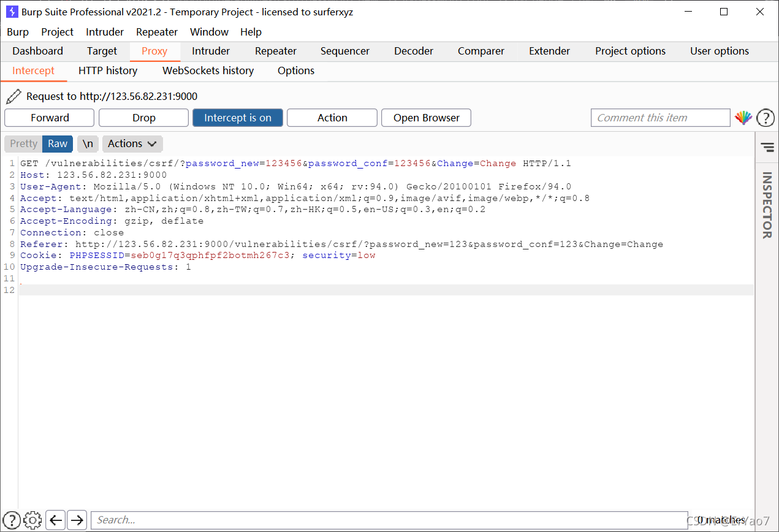Open the Help menu
This screenshot has height=532, width=779.
[x=251, y=32]
